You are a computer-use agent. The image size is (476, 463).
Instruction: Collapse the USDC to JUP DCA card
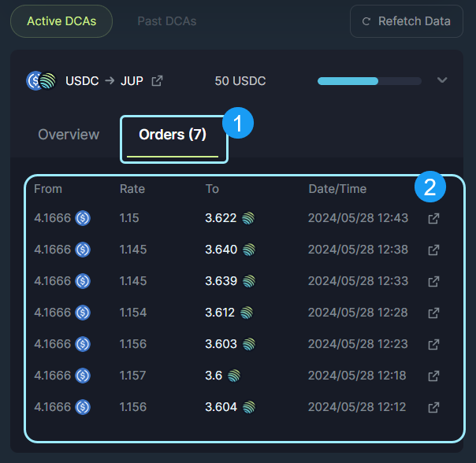(441, 80)
